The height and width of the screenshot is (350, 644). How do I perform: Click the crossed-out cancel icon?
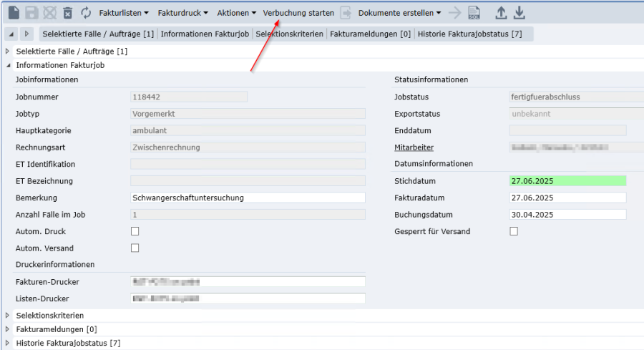[x=49, y=13]
